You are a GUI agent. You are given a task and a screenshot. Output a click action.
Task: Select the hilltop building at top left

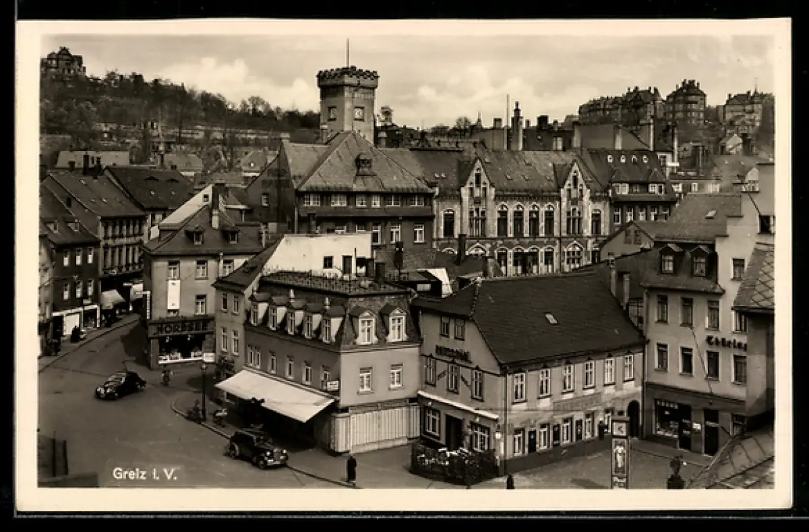point(63,62)
